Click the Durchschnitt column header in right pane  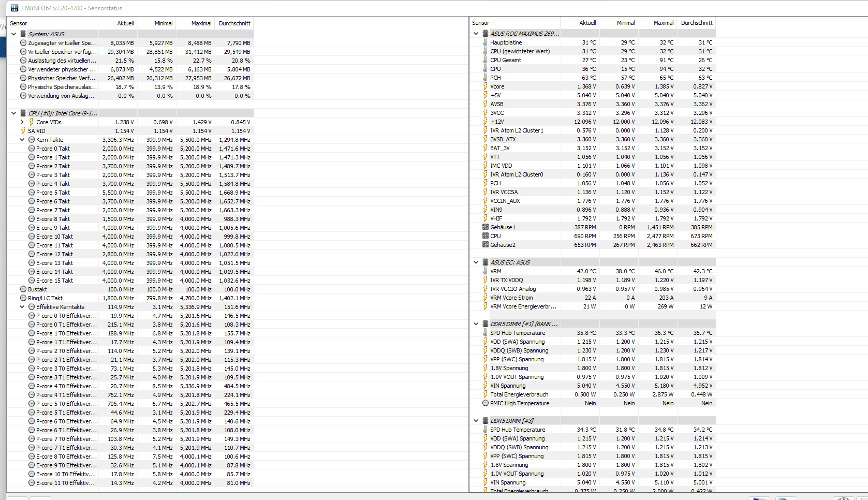pos(697,23)
